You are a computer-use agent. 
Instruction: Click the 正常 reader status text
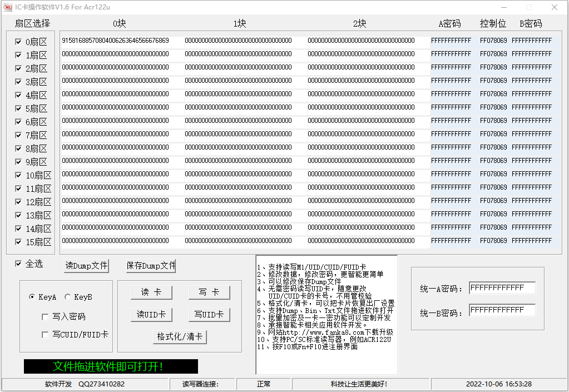coord(264,384)
